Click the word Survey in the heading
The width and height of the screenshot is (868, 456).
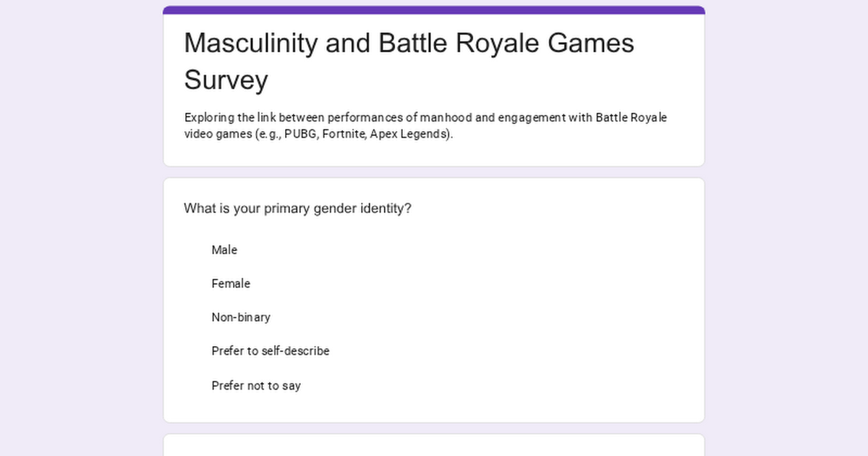tap(226, 80)
